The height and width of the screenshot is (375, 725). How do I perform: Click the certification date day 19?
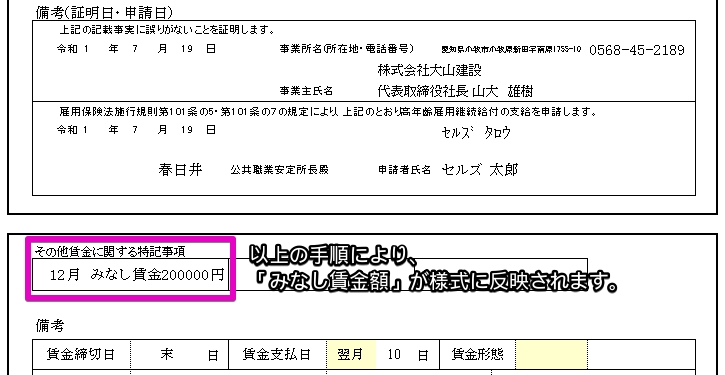click(x=187, y=49)
